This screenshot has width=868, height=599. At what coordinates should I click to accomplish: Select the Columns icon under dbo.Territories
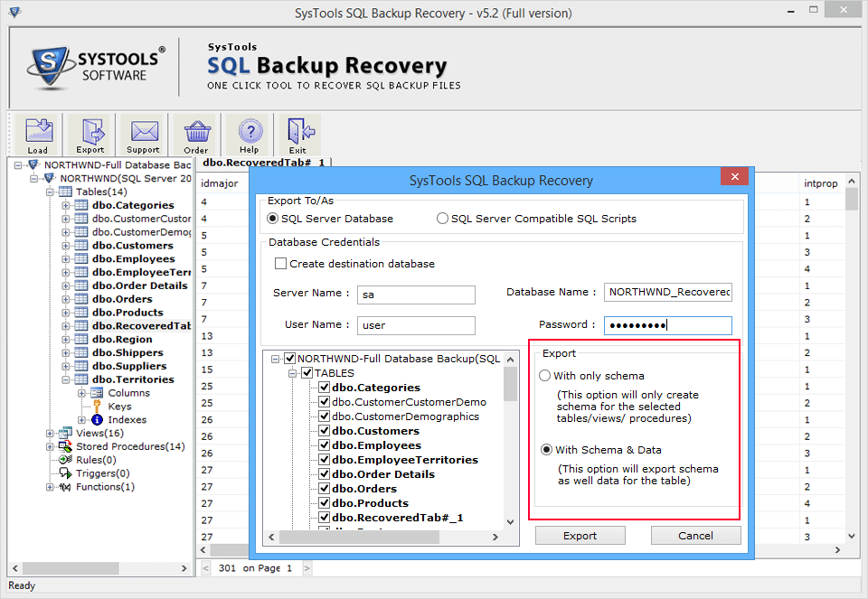click(x=97, y=393)
